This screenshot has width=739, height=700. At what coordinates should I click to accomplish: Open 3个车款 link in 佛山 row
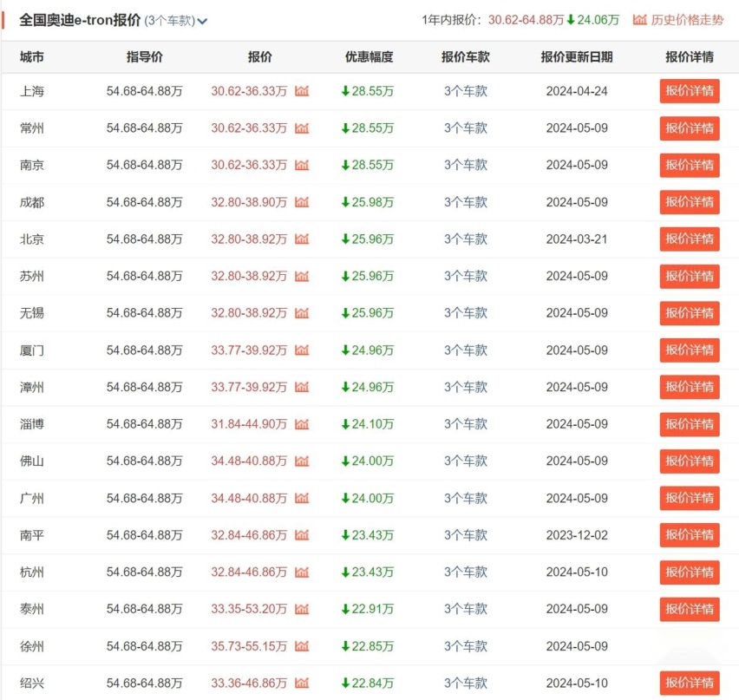coord(466,461)
